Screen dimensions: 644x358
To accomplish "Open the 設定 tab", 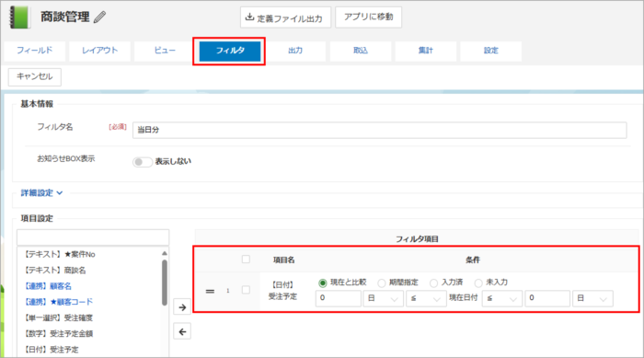I will pyautogui.click(x=490, y=51).
